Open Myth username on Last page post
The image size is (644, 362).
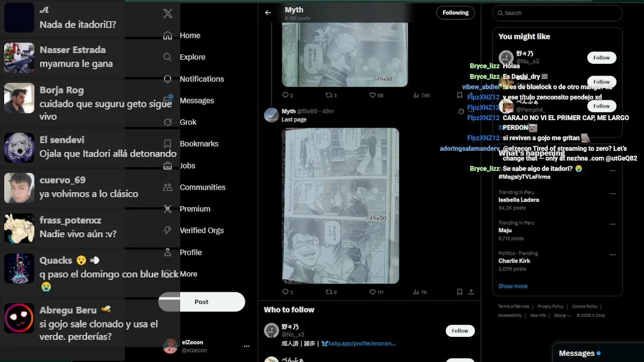click(x=288, y=111)
